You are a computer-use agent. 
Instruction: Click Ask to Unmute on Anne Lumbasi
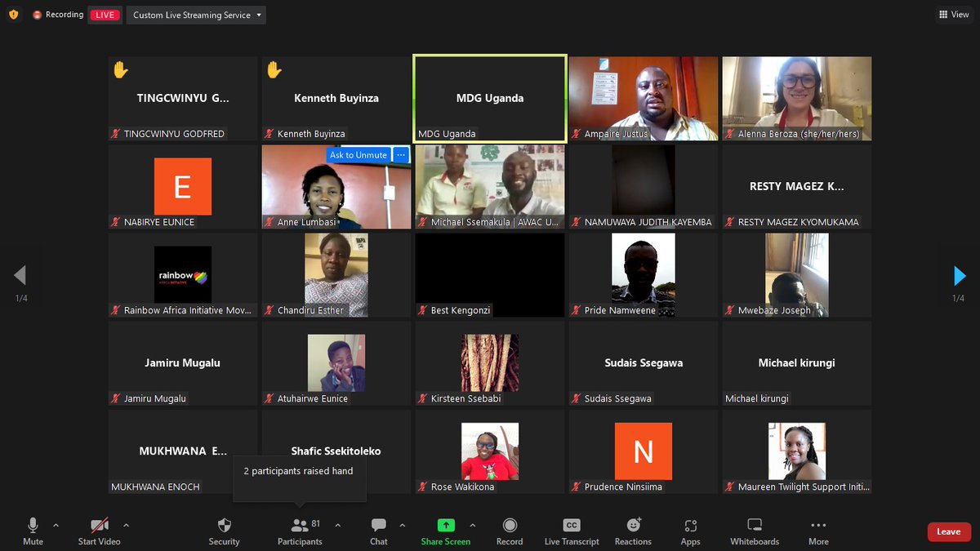tap(359, 154)
